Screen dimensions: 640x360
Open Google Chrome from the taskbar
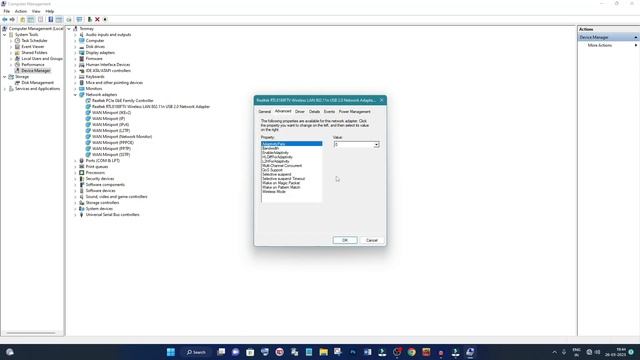point(411,352)
